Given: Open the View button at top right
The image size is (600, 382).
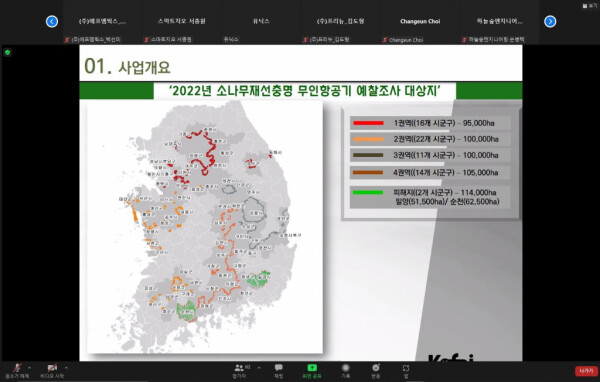Looking at the screenshot, I should [590, 6].
